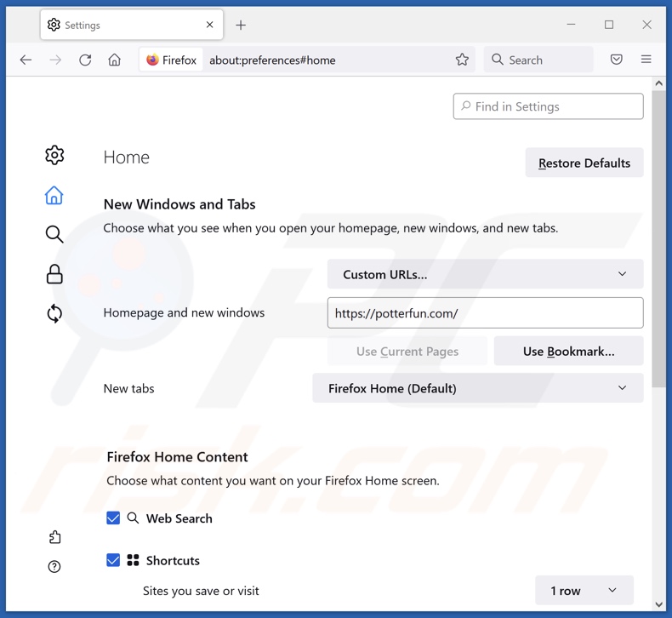This screenshot has width=672, height=618.
Task: Bookmark this page with the star icon
Action: click(x=462, y=60)
